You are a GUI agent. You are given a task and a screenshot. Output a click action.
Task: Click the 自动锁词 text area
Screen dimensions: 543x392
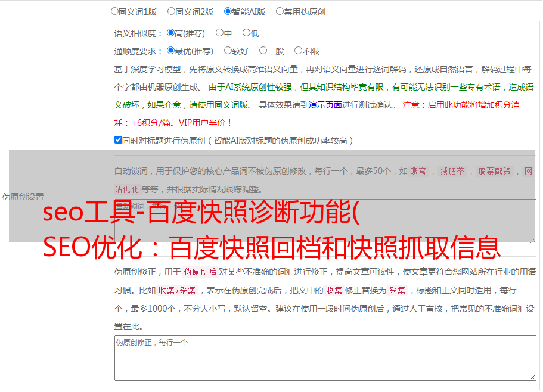[x=325, y=222]
